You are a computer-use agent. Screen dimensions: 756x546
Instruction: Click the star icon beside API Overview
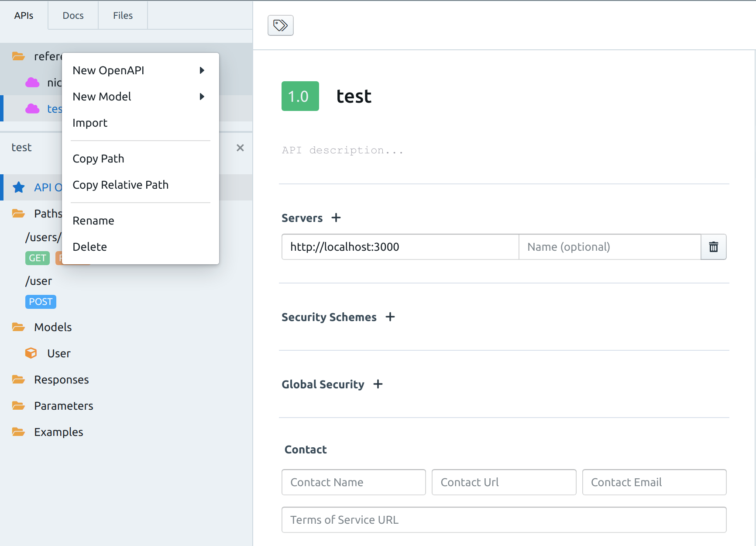pos(18,187)
